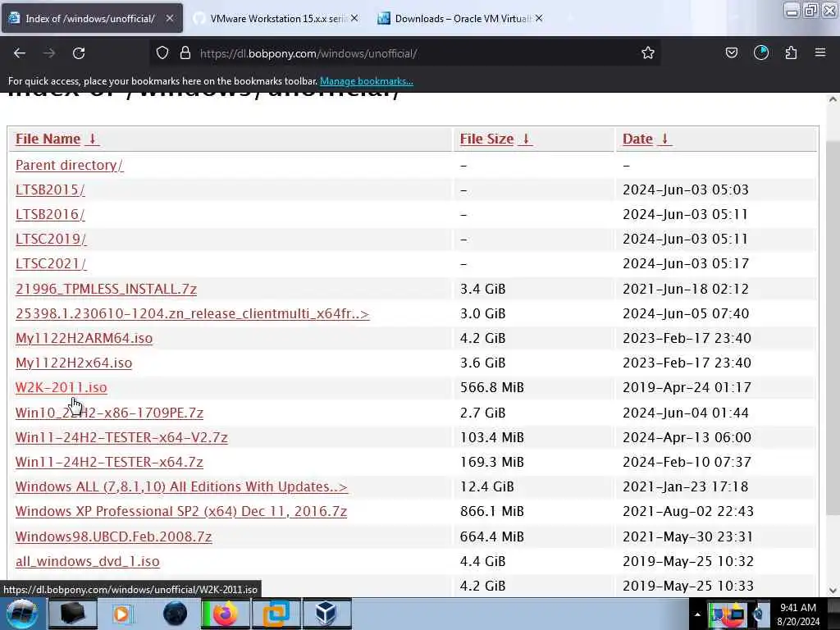Click the page's vertical scrollbar thumb
This screenshot has height=630, width=840.
[x=833, y=326]
